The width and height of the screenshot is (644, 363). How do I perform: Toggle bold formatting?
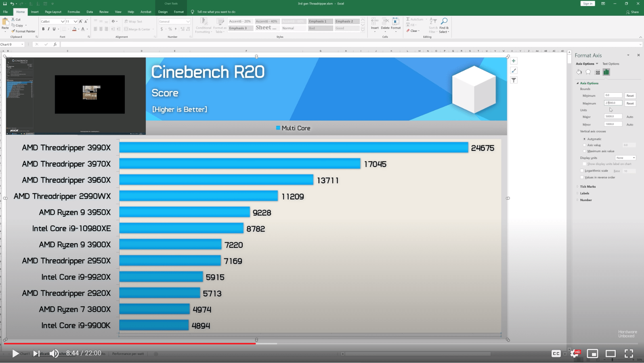pos(43,29)
